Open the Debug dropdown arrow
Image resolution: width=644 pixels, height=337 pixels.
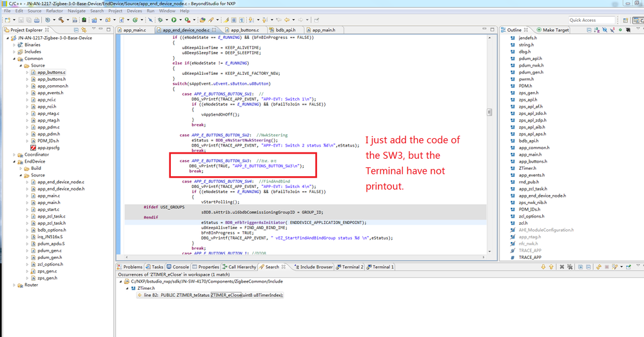(166, 20)
